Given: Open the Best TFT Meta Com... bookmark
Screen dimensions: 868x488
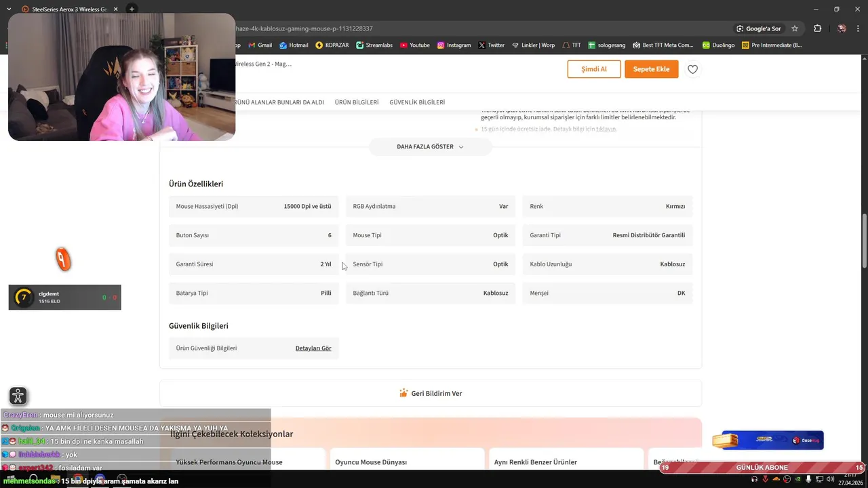Looking at the screenshot, I should [x=663, y=45].
